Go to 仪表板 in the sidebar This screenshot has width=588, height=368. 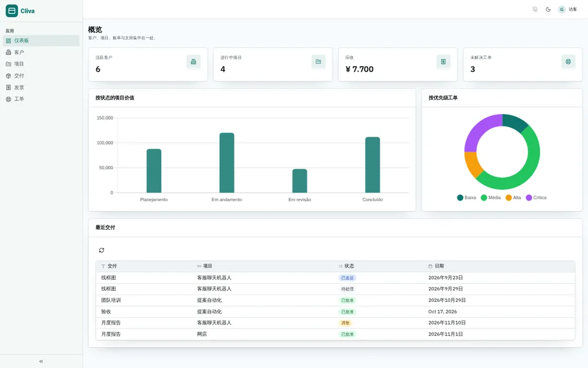coord(41,40)
